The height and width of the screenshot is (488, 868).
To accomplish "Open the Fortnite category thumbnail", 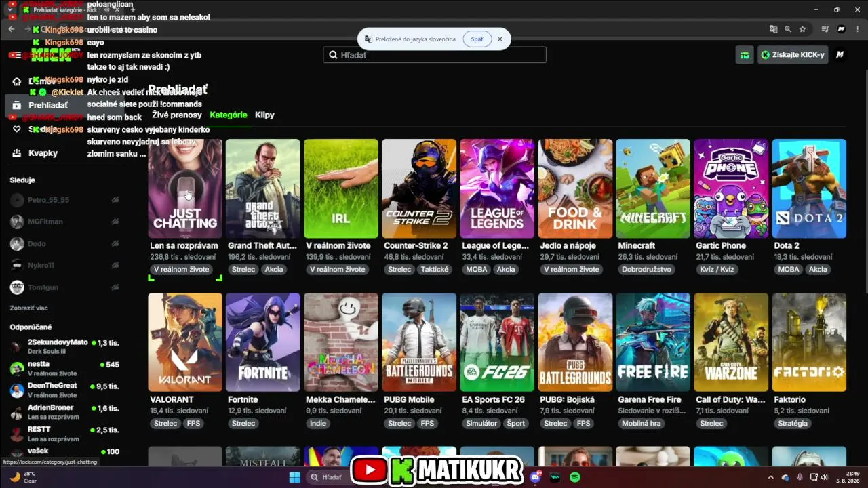I will (263, 342).
